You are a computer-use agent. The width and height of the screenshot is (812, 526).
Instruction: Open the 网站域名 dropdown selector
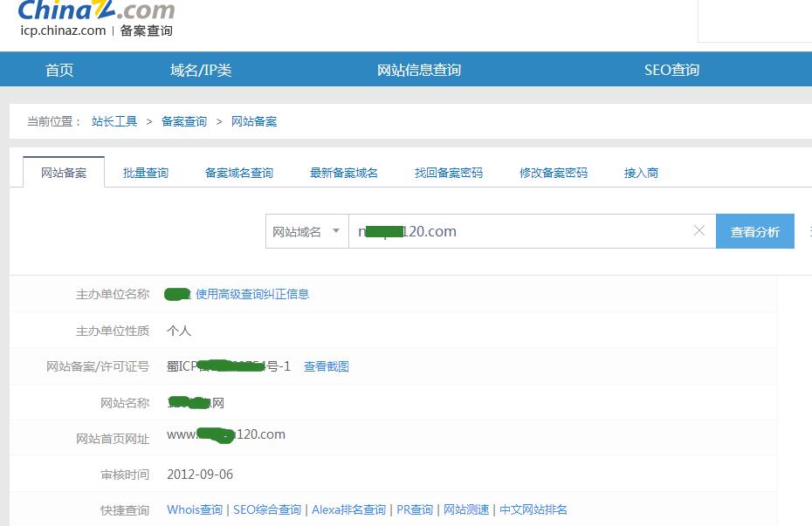[306, 232]
